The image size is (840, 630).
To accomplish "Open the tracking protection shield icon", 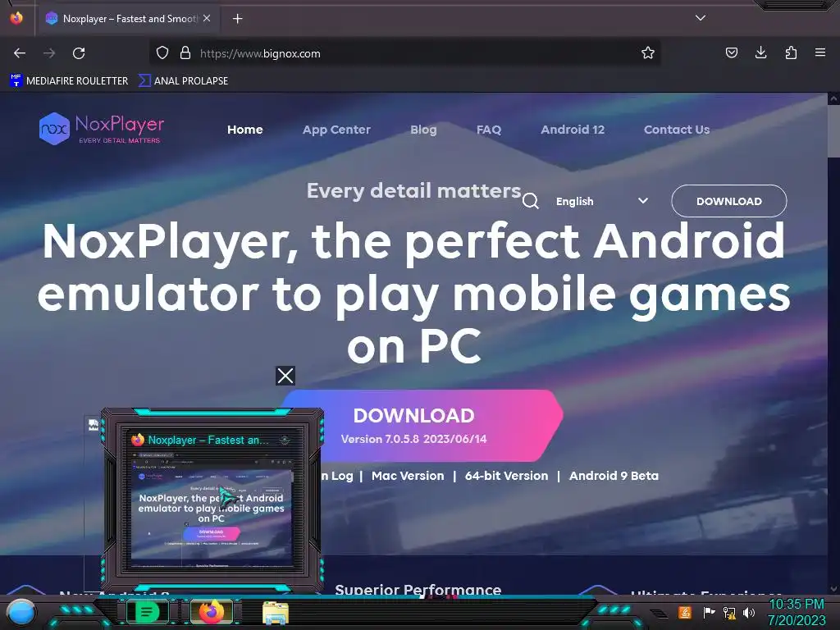I will tap(162, 52).
